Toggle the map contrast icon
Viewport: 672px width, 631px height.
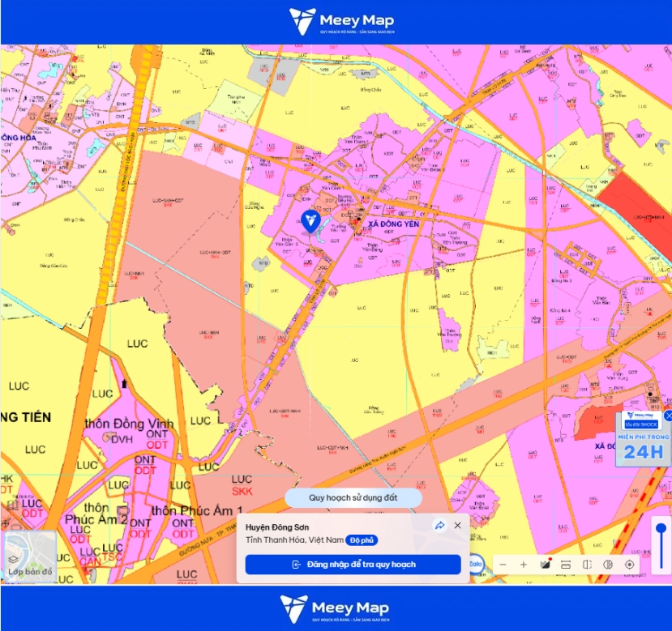(608, 565)
